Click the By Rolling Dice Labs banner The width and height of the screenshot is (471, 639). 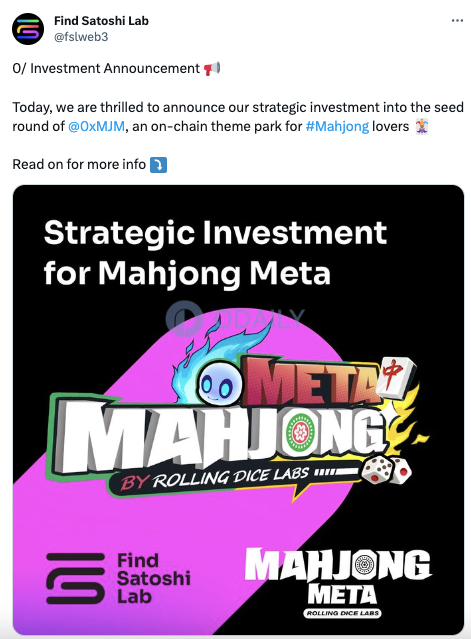pyautogui.click(x=232, y=478)
